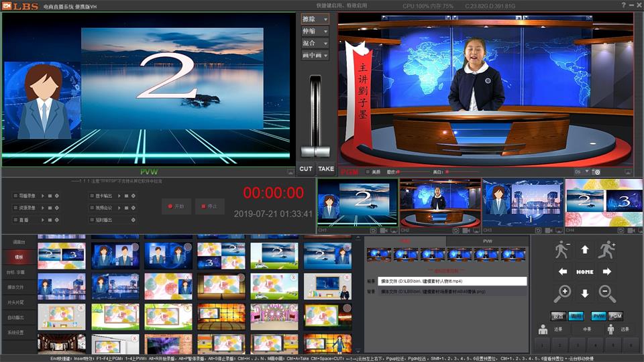Pan camera right with the arrow
Screen dimensions: 644x362
[x=606, y=271]
